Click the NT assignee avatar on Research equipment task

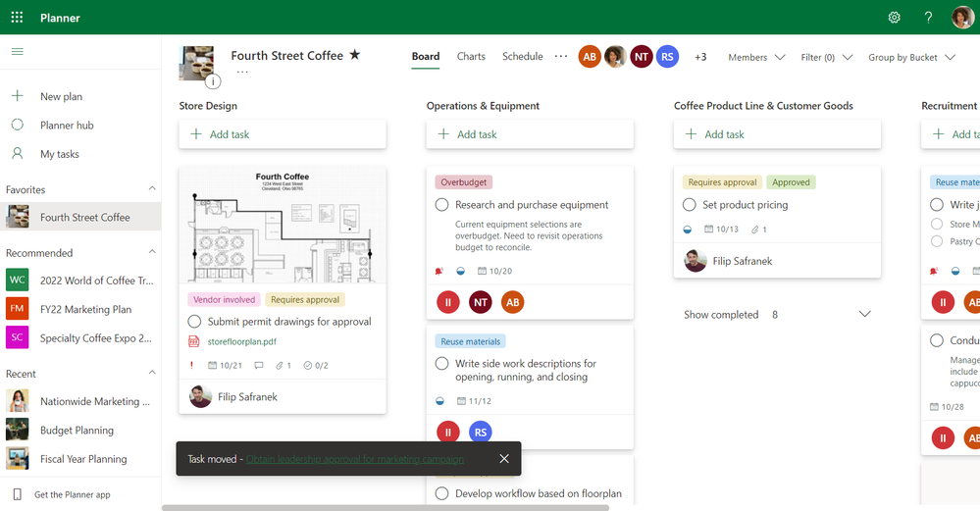pyautogui.click(x=480, y=302)
